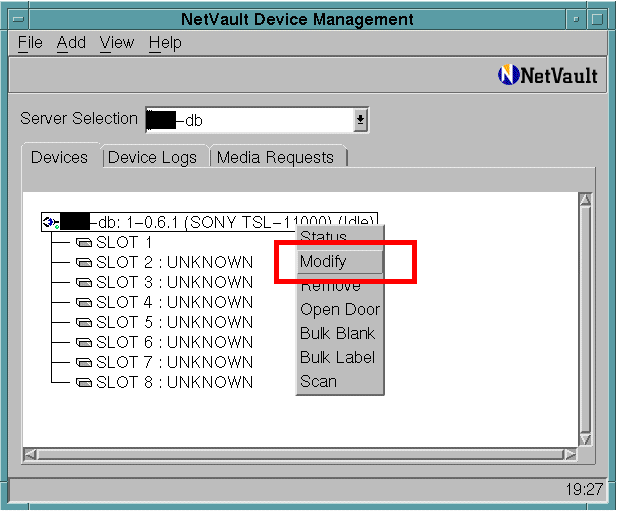618x512 pixels.
Task: Click the NetVault logo
Action: [x=547, y=75]
